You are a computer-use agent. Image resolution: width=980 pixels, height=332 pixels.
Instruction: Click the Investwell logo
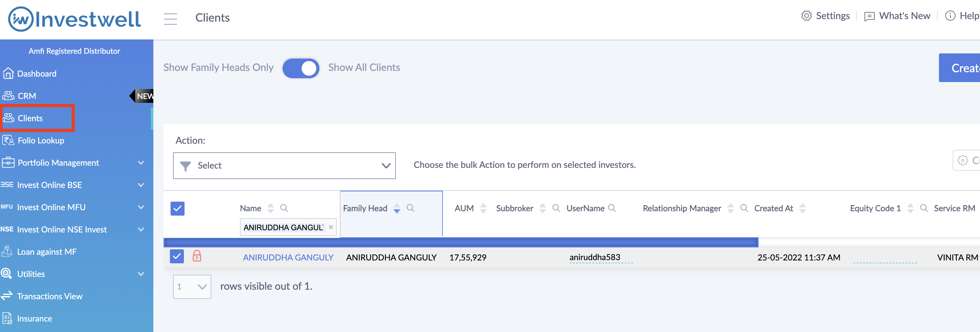[74, 19]
